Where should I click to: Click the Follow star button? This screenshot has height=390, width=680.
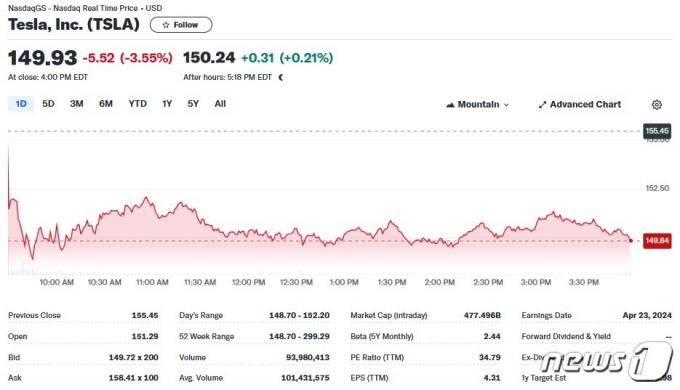coord(181,25)
